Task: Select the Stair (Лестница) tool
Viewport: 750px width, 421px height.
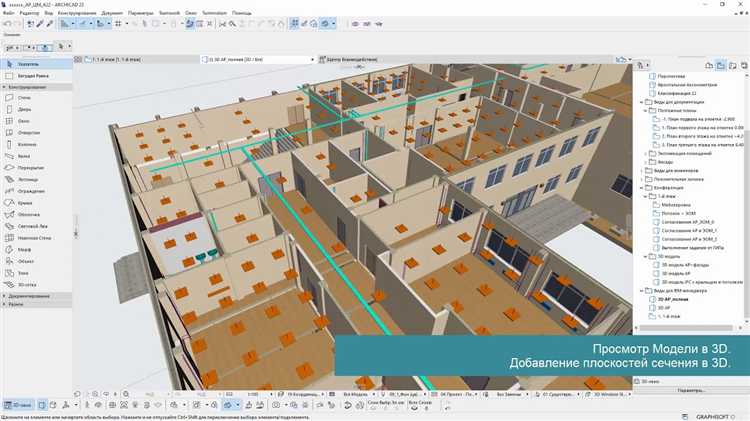Action: 36,179
